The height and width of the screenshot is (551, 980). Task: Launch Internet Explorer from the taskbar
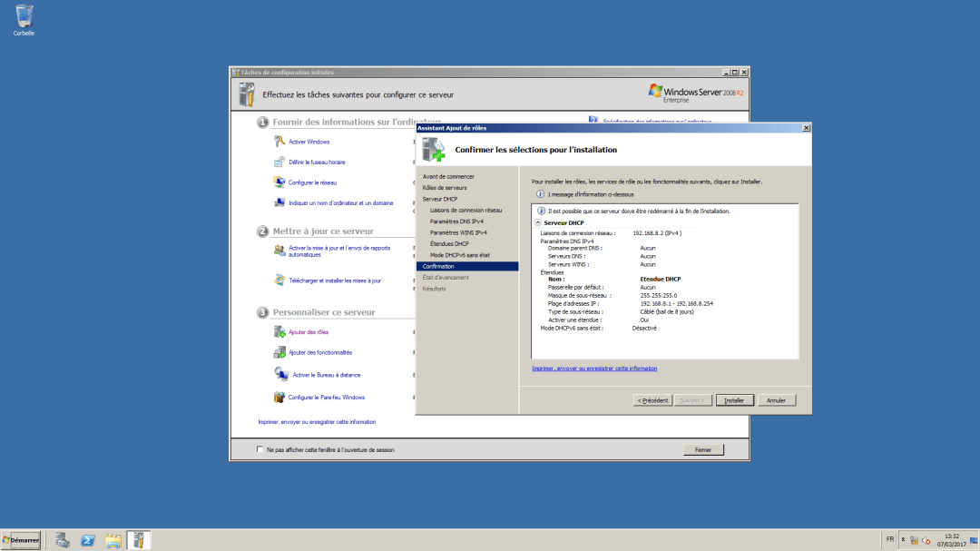[87, 539]
